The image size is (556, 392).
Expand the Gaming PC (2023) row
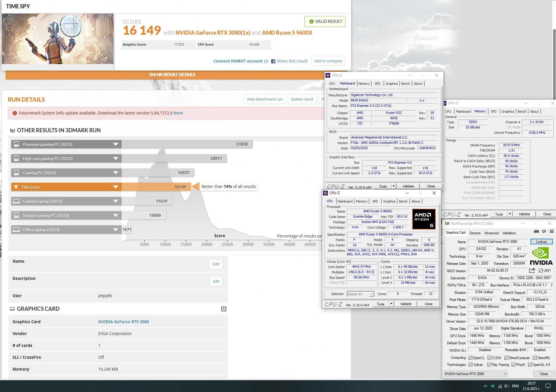116,173
